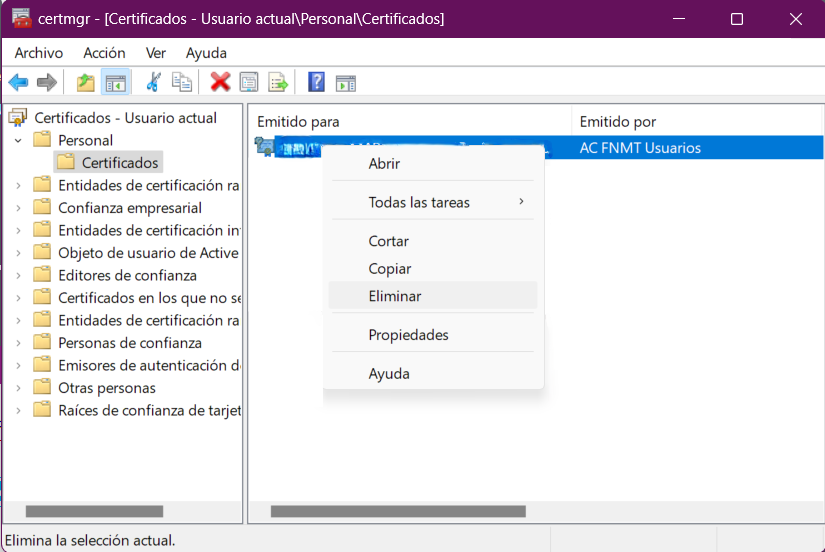Select the Editores de confianza tree folder
Screen dimensions: 825x552
(x=127, y=275)
